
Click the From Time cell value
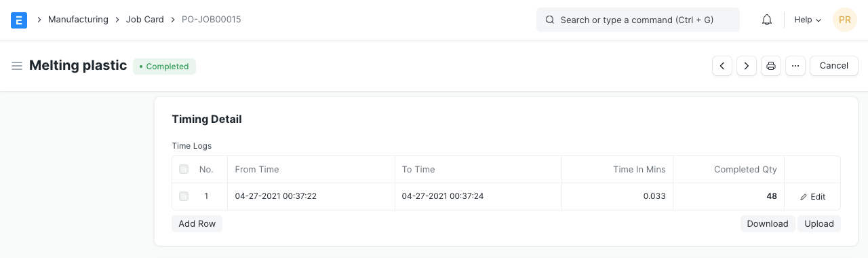tap(276, 196)
